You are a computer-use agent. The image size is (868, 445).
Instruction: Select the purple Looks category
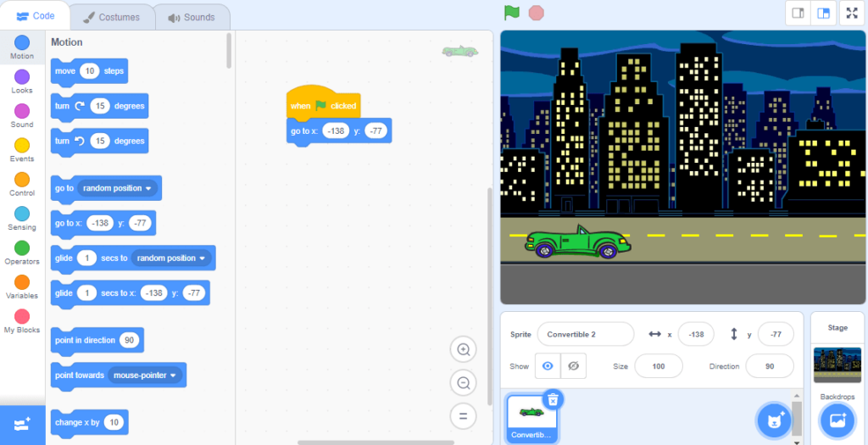pos(22,81)
